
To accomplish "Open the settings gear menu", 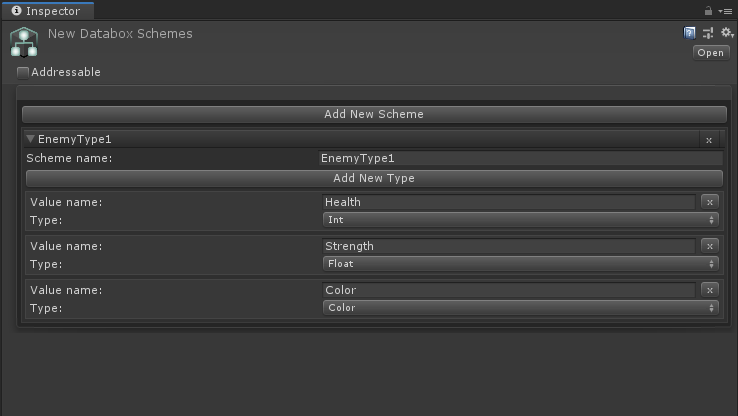I will click(727, 33).
